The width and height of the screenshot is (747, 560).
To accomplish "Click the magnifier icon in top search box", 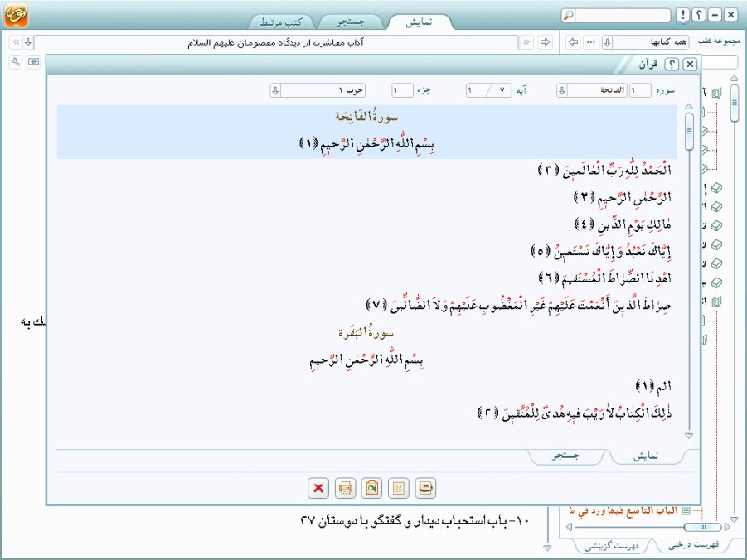I will coord(569,15).
